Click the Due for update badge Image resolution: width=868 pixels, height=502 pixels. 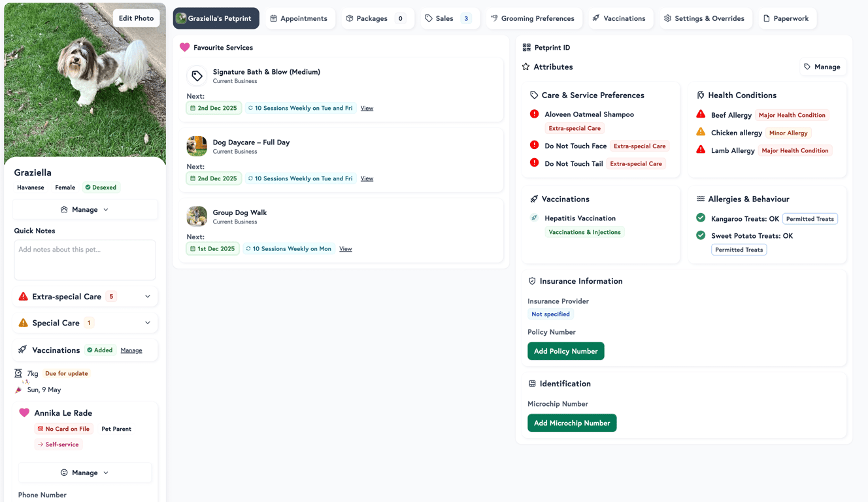pyautogui.click(x=67, y=374)
